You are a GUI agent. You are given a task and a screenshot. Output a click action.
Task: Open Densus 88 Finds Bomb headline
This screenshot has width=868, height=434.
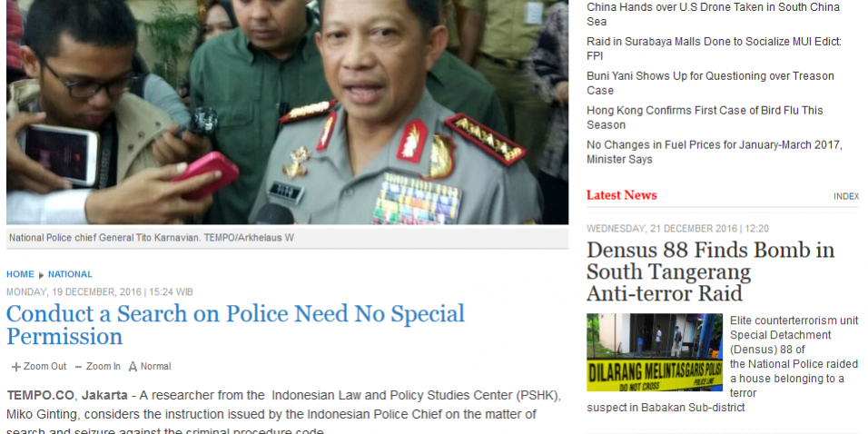tap(710, 271)
